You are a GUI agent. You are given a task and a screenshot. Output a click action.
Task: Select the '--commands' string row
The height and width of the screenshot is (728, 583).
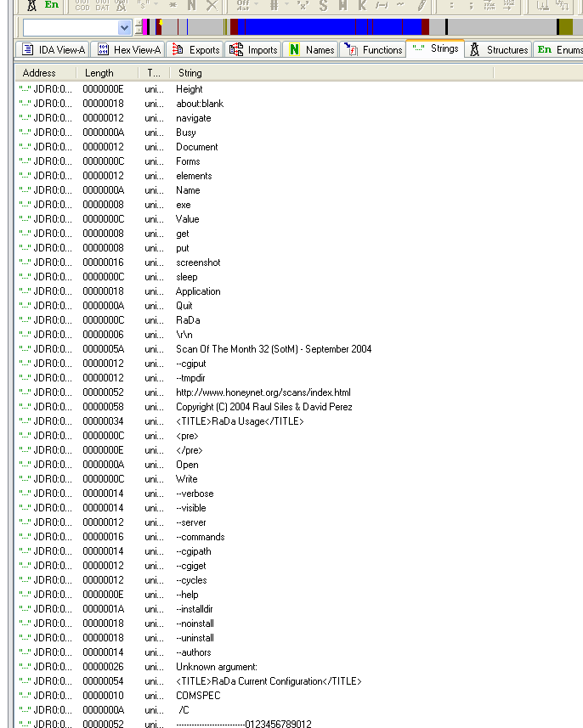pos(201,537)
